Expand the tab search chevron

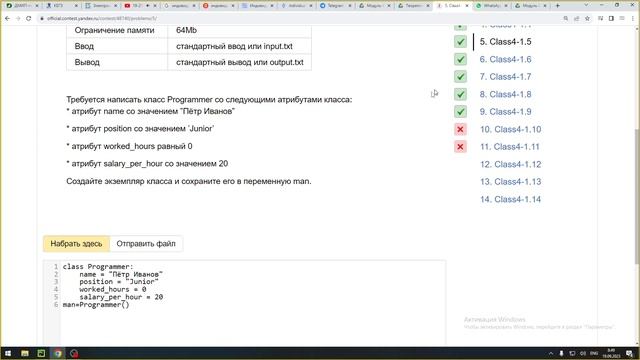pyautogui.click(x=586, y=5)
